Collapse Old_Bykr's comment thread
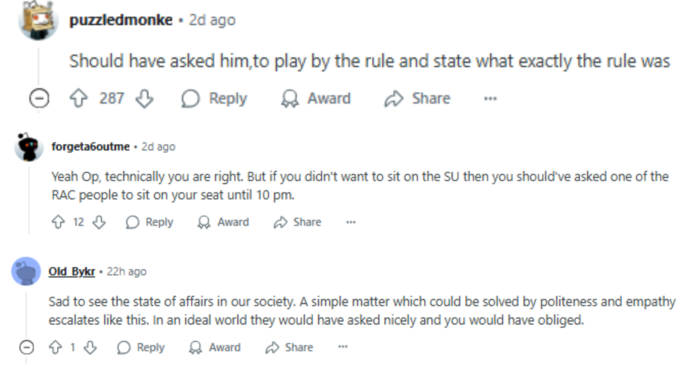Viewport: 680px width, 383px height. tap(26, 347)
